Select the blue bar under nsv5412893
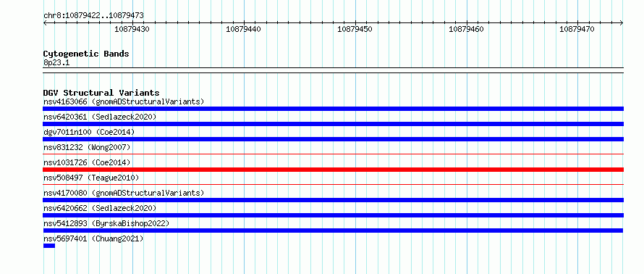 pyautogui.click(x=333, y=231)
